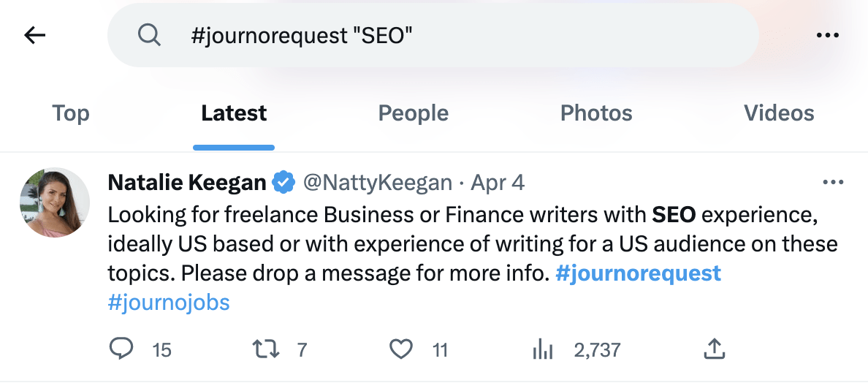Screen dimensions: 868x383
Task: Click the back arrow icon
Action: point(34,35)
